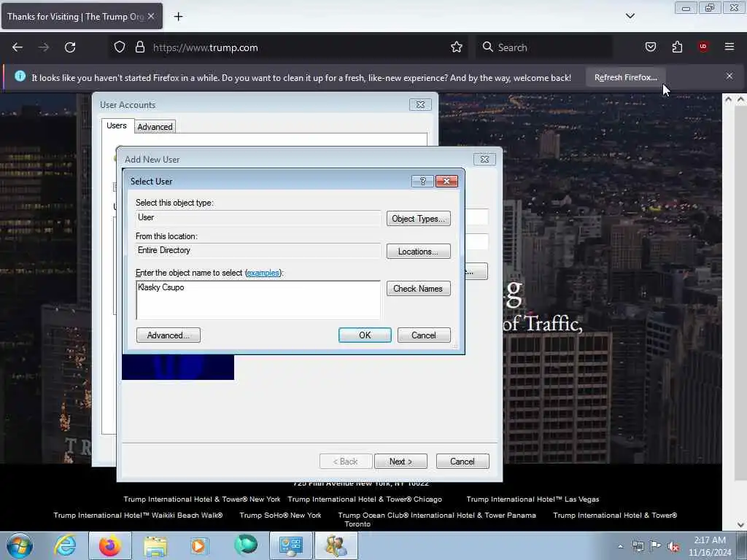This screenshot has height=560, width=747.
Task: Switch to Firefox taskbar icon
Action: [x=109, y=545]
